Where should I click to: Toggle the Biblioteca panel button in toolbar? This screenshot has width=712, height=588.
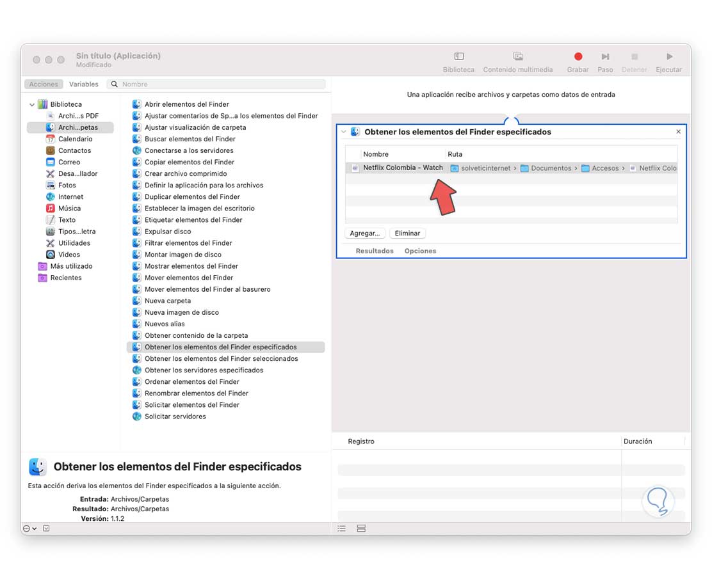coord(458,61)
